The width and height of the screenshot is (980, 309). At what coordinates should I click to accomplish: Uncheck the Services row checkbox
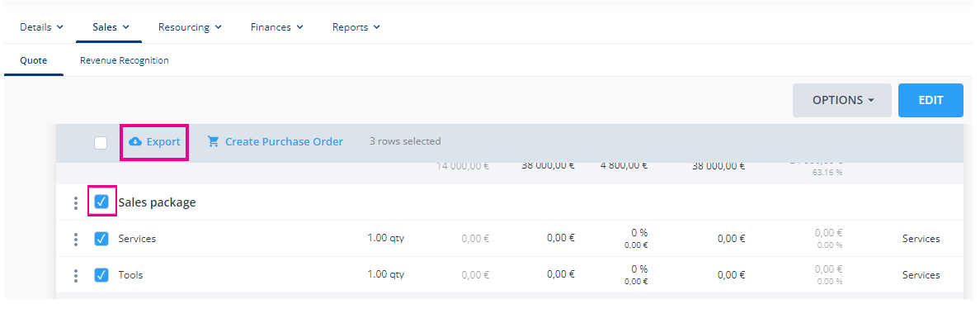[x=101, y=238]
